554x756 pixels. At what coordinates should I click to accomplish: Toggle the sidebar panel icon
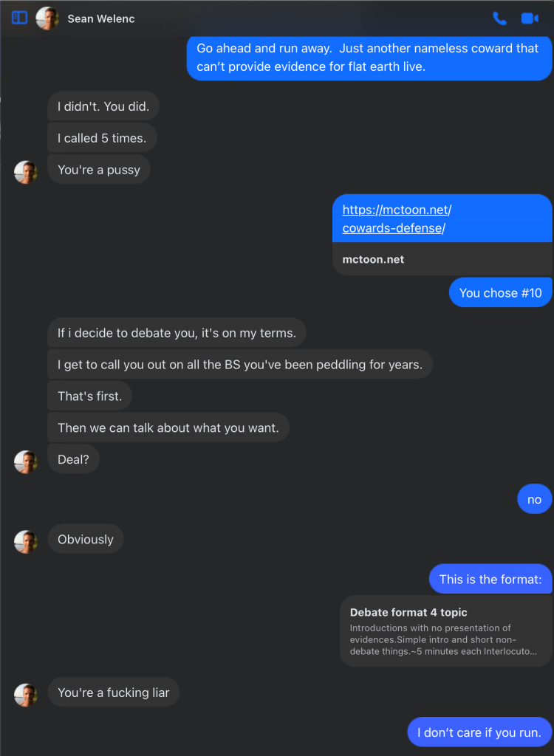point(20,18)
